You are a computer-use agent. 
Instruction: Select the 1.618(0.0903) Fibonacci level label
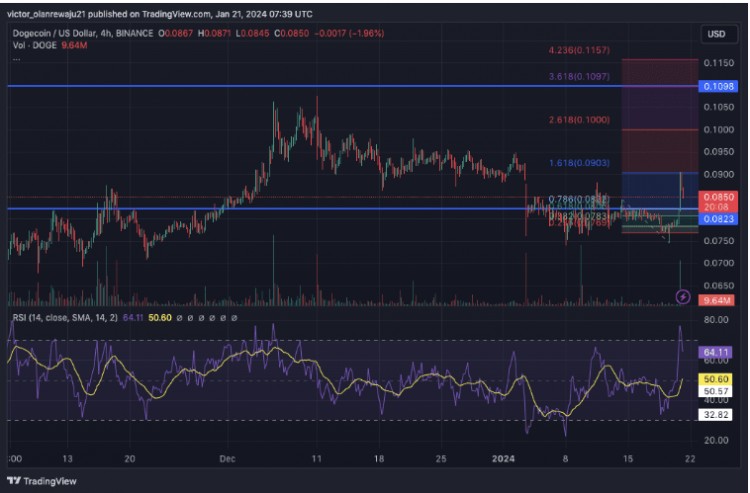579,163
